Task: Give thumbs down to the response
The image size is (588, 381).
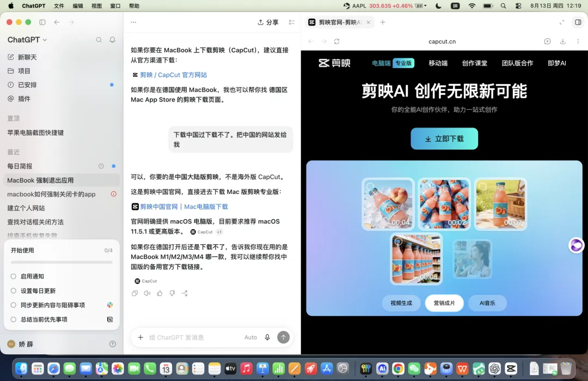Action: pyautogui.click(x=172, y=293)
